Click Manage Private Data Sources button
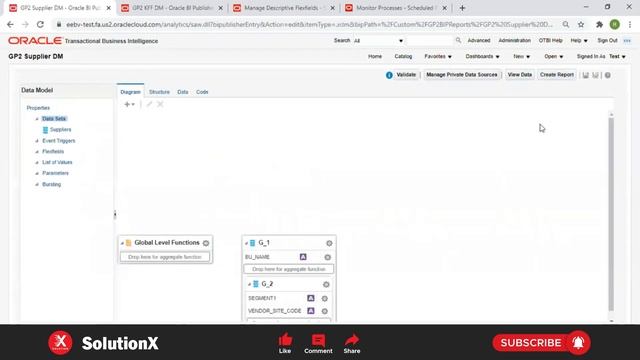This screenshot has width=640, height=360. (462, 75)
